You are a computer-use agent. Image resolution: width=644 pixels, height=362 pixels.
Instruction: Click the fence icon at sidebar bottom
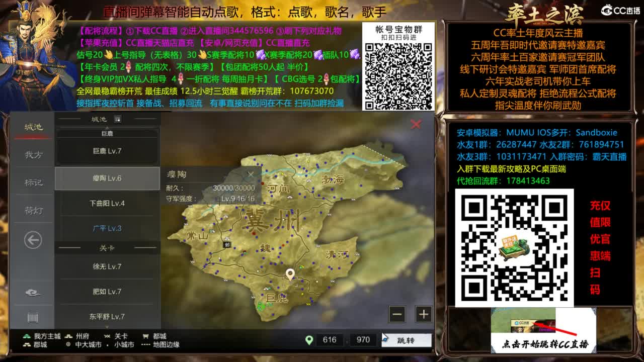[33, 318]
